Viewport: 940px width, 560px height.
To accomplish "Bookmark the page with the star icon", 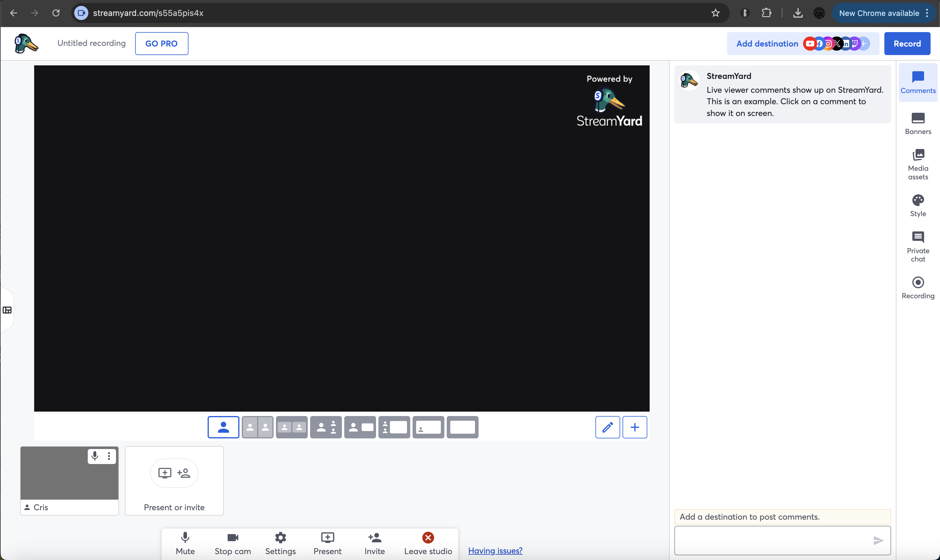I will click(715, 13).
